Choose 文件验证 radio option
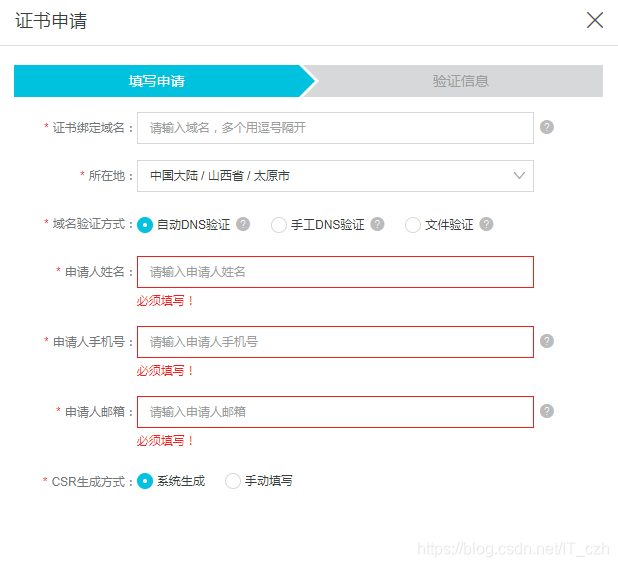The width and height of the screenshot is (618, 567). tap(413, 225)
